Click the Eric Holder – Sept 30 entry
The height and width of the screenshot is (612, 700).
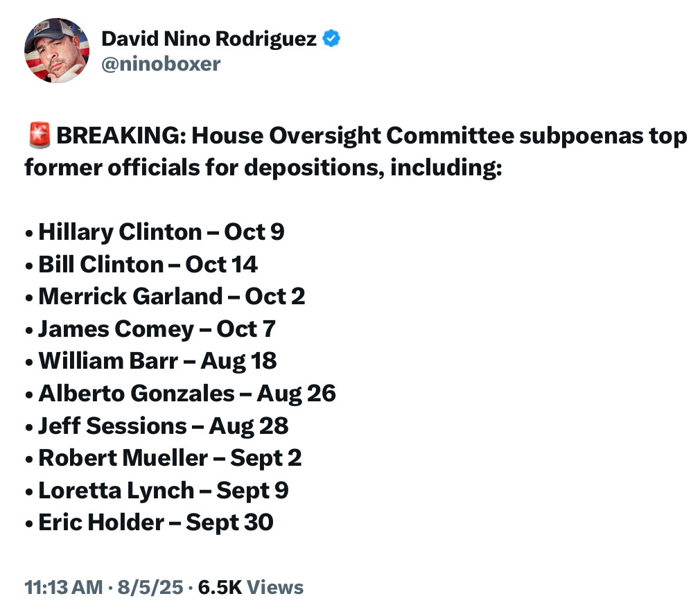click(155, 522)
